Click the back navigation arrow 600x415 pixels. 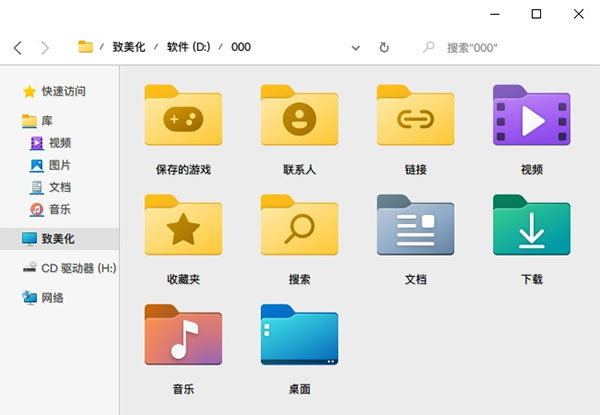click(18, 47)
